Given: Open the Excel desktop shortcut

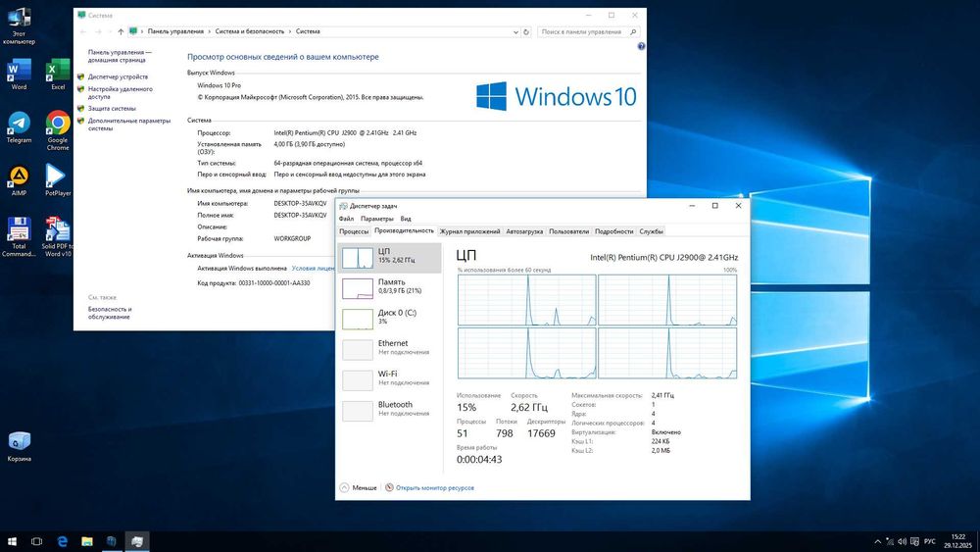Looking at the screenshot, I should coord(58,75).
